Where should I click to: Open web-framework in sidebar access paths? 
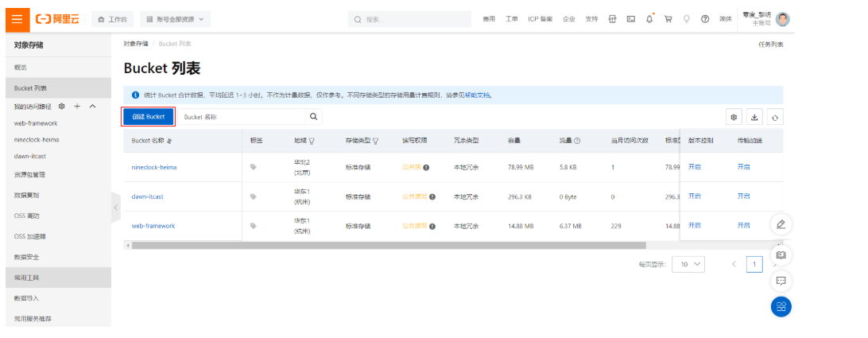pos(36,123)
